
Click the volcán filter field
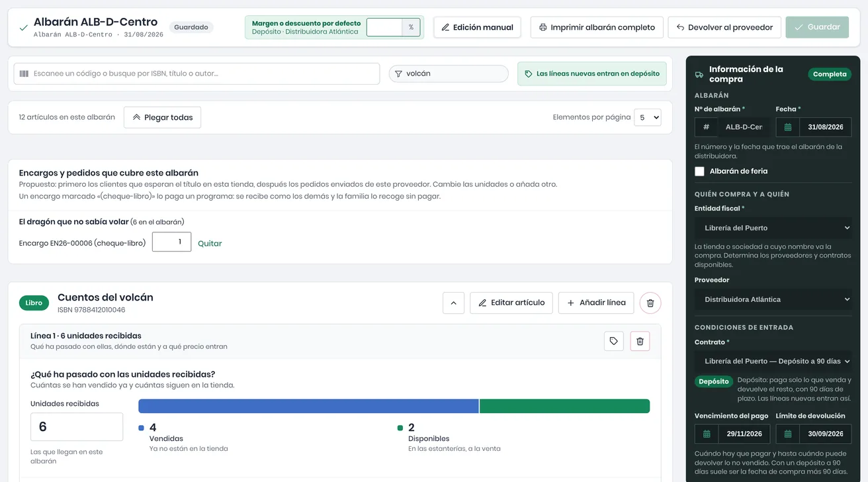pyautogui.click(x=449, y=73)
